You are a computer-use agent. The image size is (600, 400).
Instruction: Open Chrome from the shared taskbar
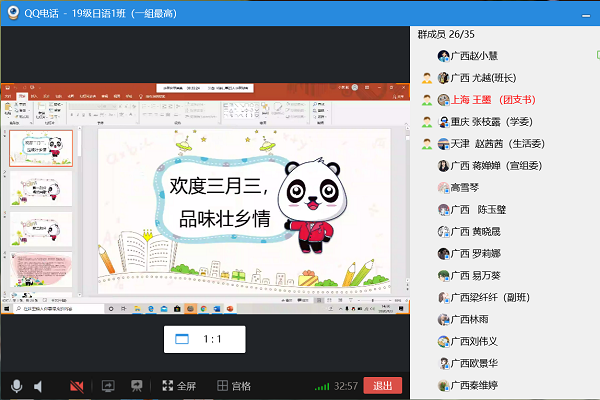(x=204, y=309)
